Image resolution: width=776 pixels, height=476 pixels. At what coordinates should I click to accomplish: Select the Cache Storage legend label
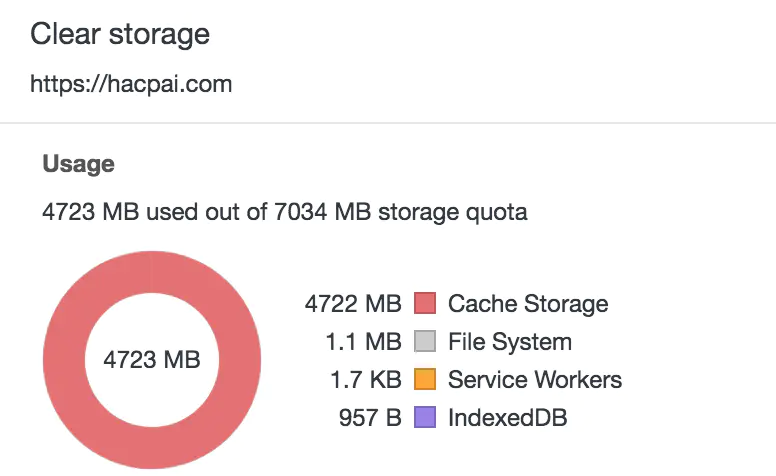[x=527, y=303]
